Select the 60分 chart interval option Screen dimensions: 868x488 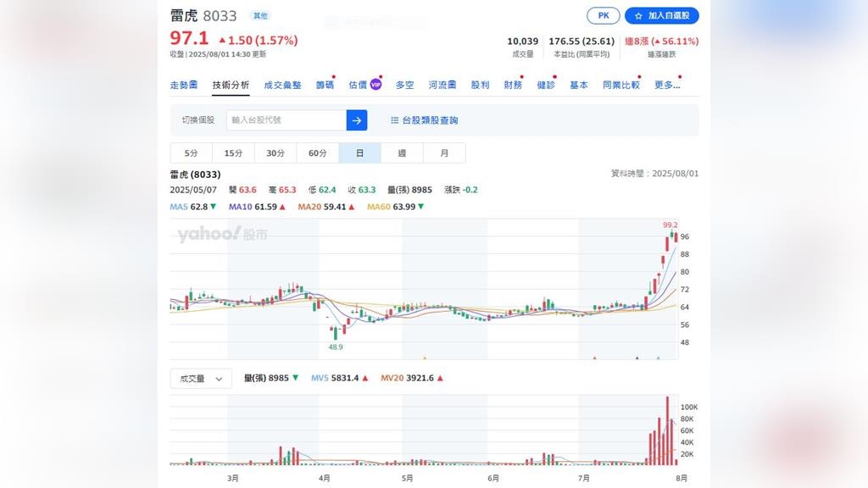(317, 153)
